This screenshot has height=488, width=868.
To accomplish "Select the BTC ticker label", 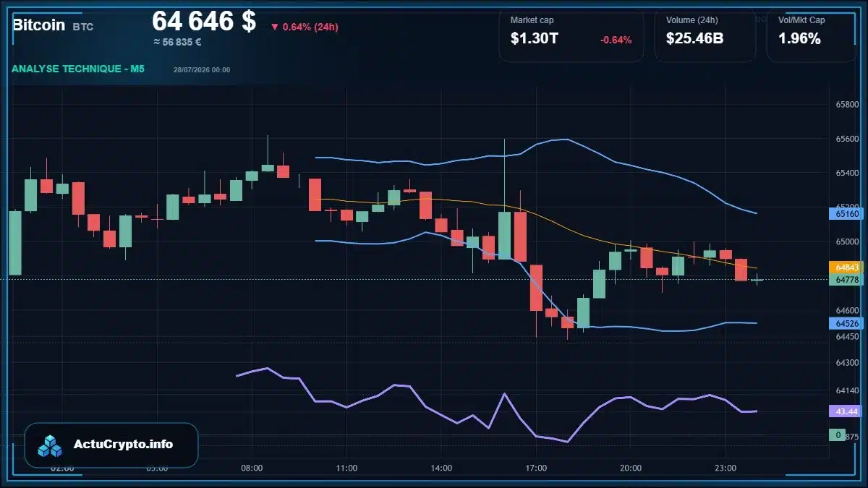I will (83, 27).
